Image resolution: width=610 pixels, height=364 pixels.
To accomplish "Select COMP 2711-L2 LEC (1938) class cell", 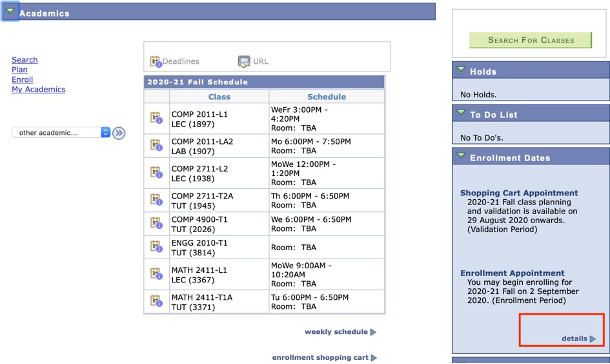I will [219, 173].
